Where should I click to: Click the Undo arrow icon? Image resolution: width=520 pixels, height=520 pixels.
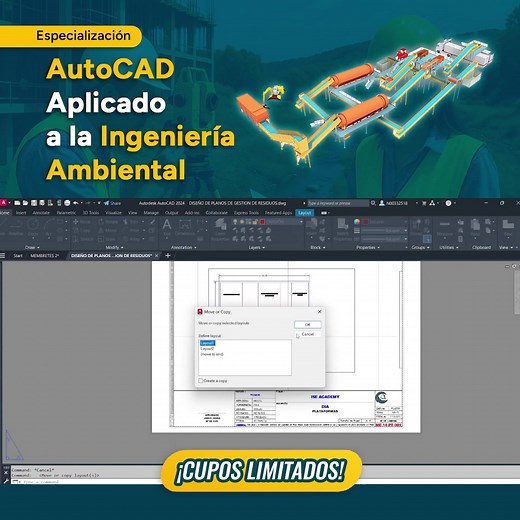tap(76, 203)
